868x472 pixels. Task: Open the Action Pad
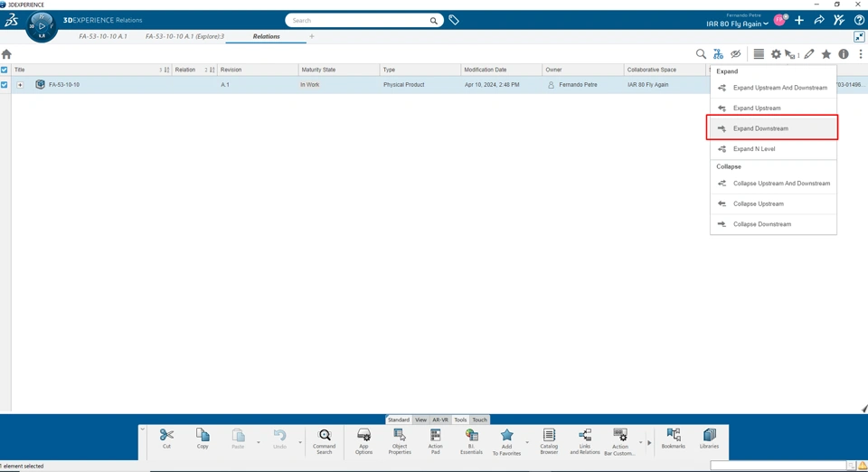[x=436, y=441]
